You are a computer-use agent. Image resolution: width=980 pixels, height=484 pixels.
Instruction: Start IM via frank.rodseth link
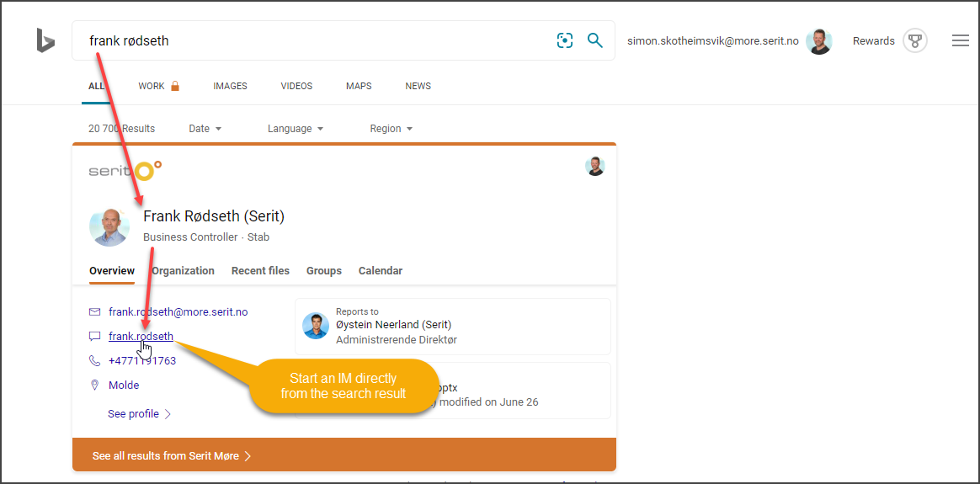[141, 336]
